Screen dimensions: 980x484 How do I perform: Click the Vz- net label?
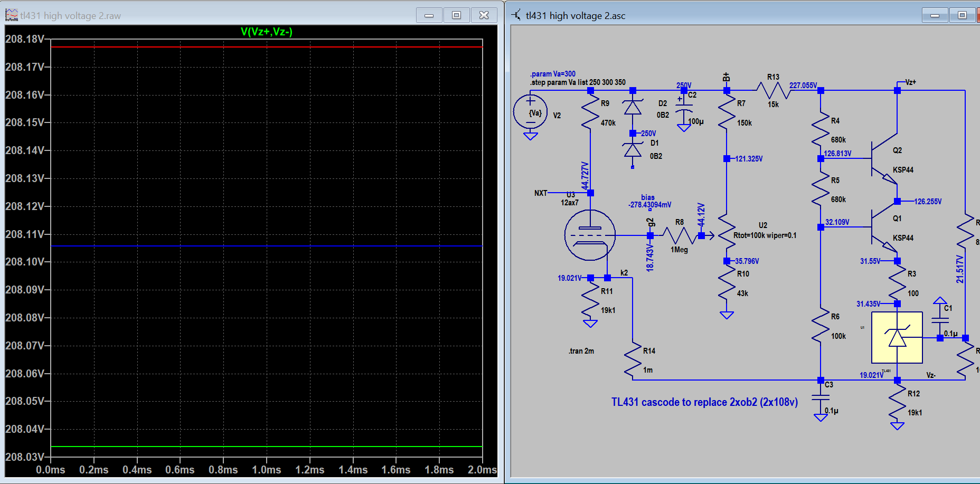click(x=931, y=375)
